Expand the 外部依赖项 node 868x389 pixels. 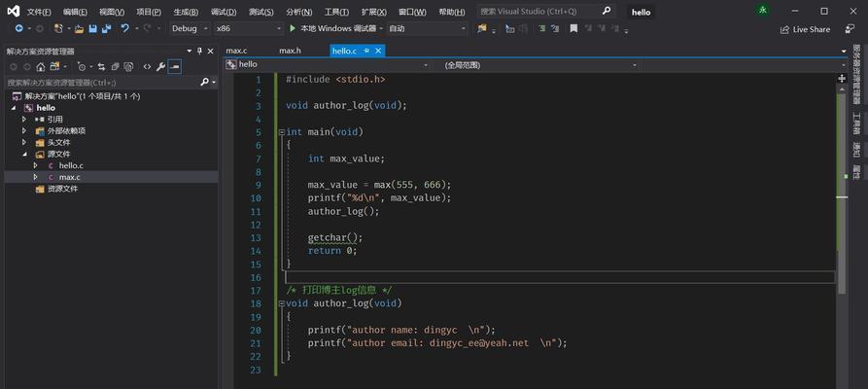tap(24, 130)
